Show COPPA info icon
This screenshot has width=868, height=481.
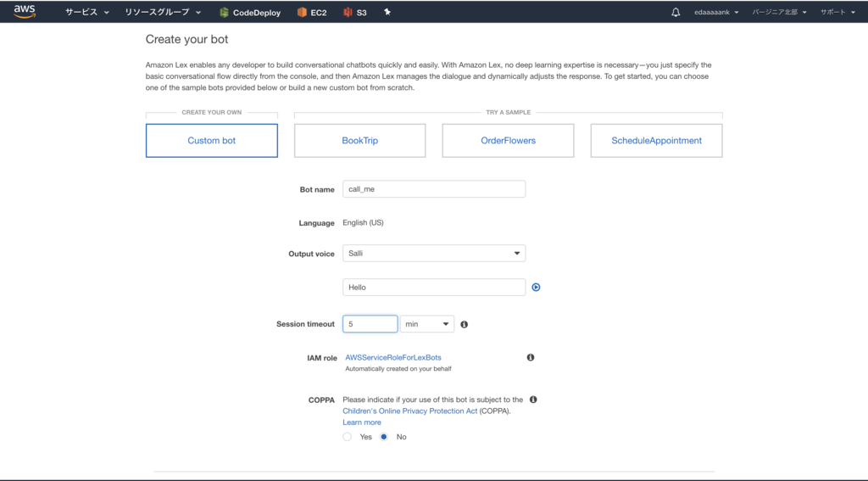pyautogui.click(x=533, y=400)
